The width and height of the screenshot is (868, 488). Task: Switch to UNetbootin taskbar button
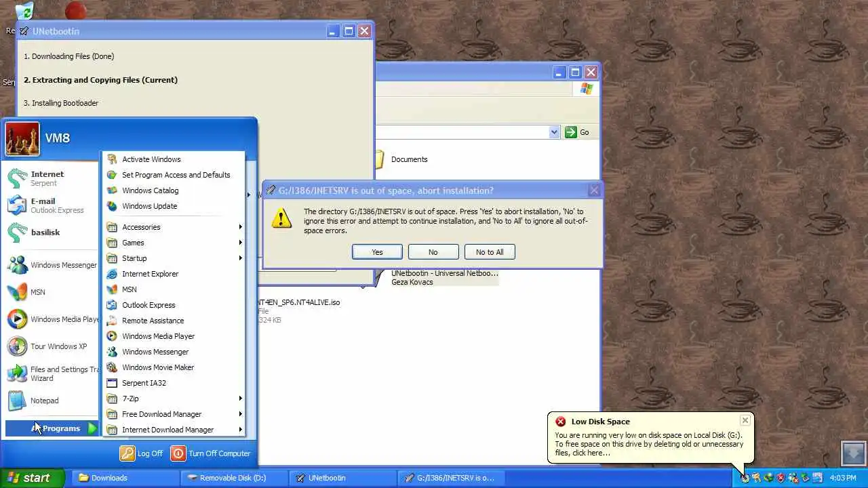click(342, 478)
